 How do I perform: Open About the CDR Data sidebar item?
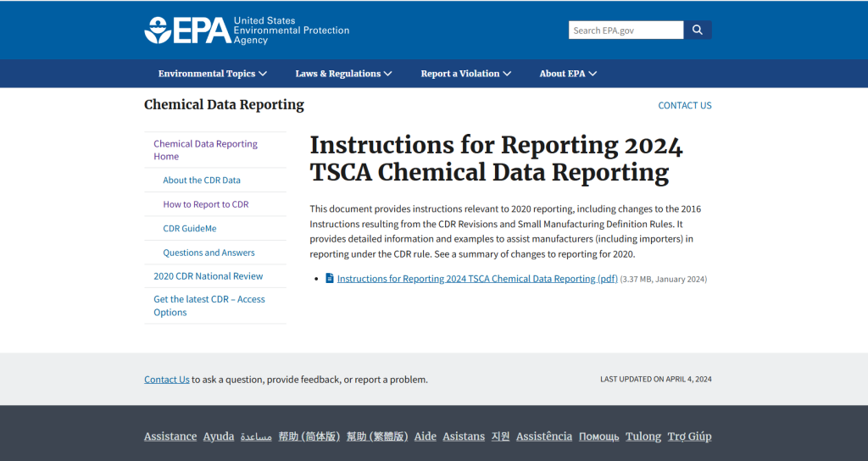pos(202,180)
